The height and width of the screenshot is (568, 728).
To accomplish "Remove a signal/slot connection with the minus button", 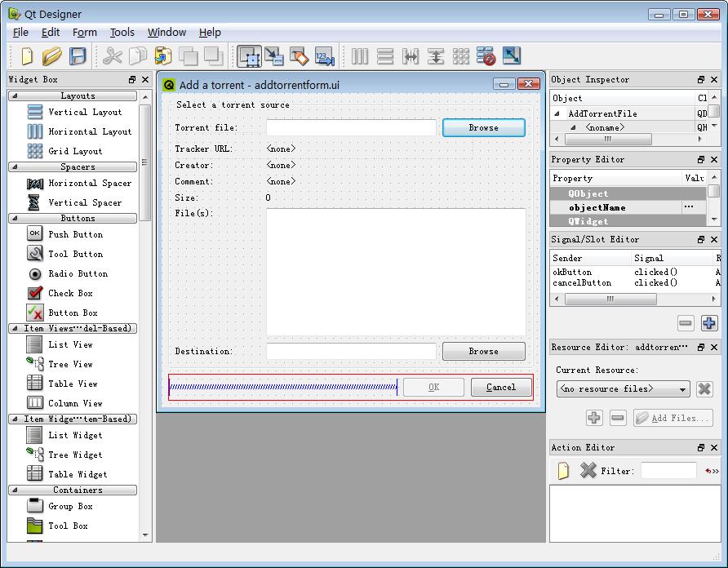I will click(x=686, y=323).
